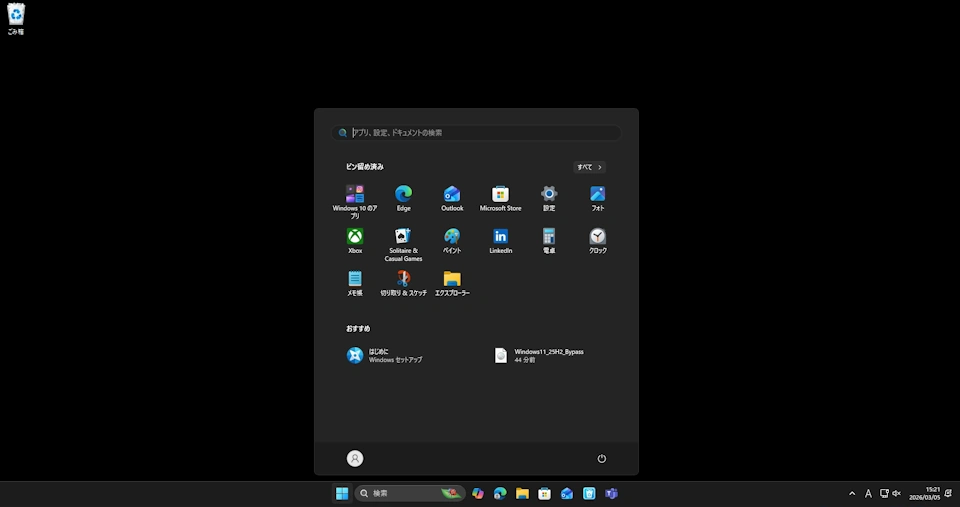Launch Xbox app from Start menu
This screenshot has width=960, height=507.
354,241
